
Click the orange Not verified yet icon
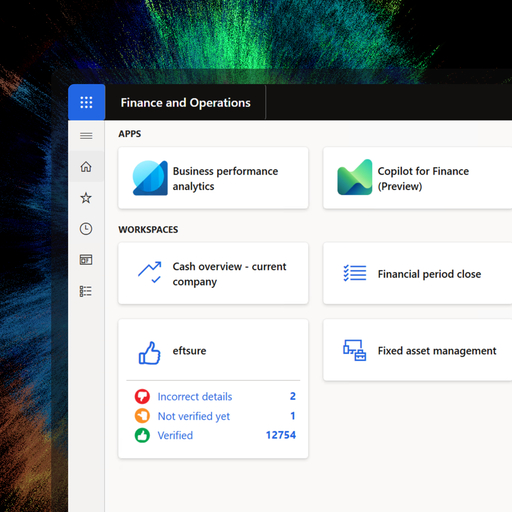pyautogui.click(x=142, y=416)
